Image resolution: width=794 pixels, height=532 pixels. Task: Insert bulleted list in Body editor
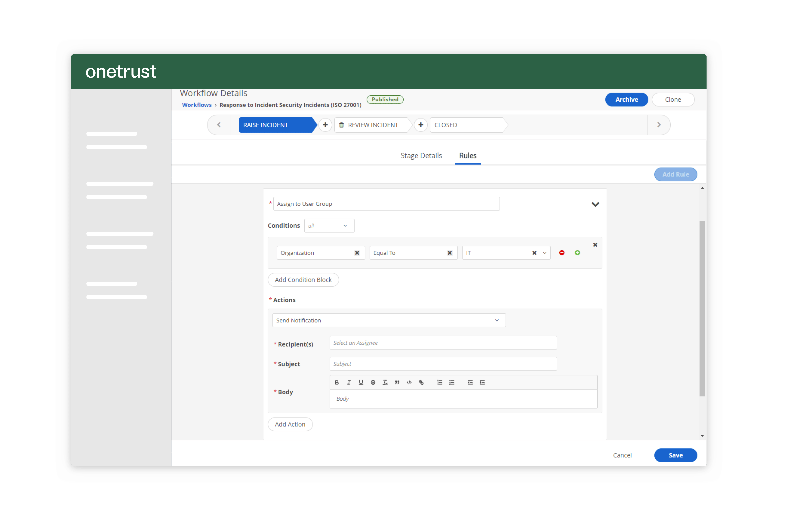[x=451, y=382]
